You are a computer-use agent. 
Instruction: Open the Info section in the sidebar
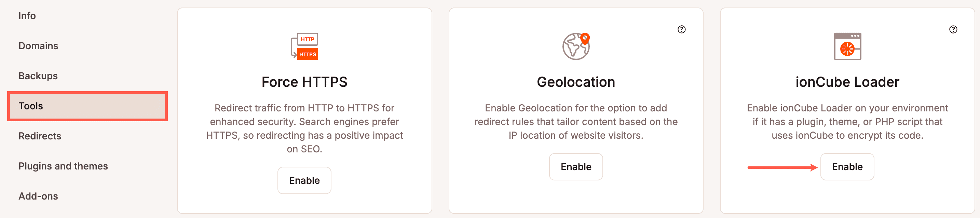[x=27, y=16]
